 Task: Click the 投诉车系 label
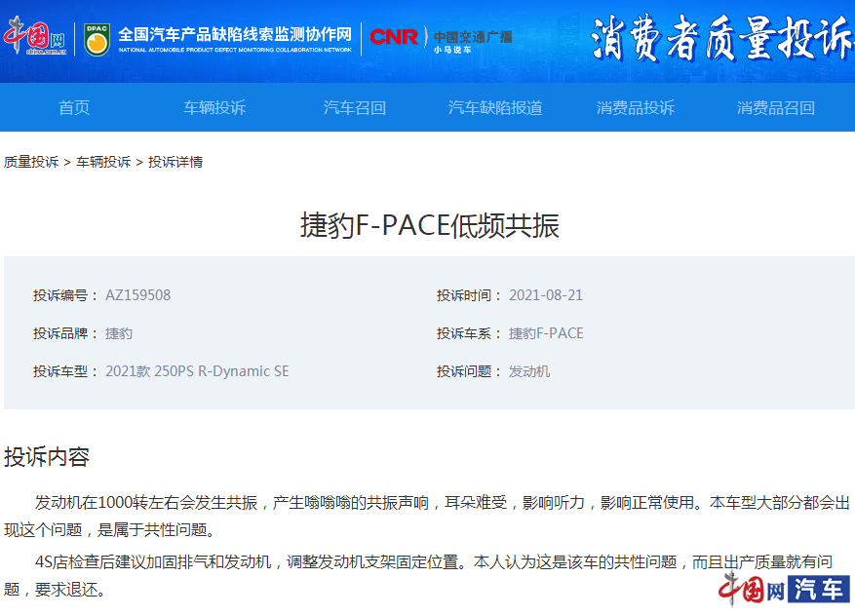coord(469,333)
